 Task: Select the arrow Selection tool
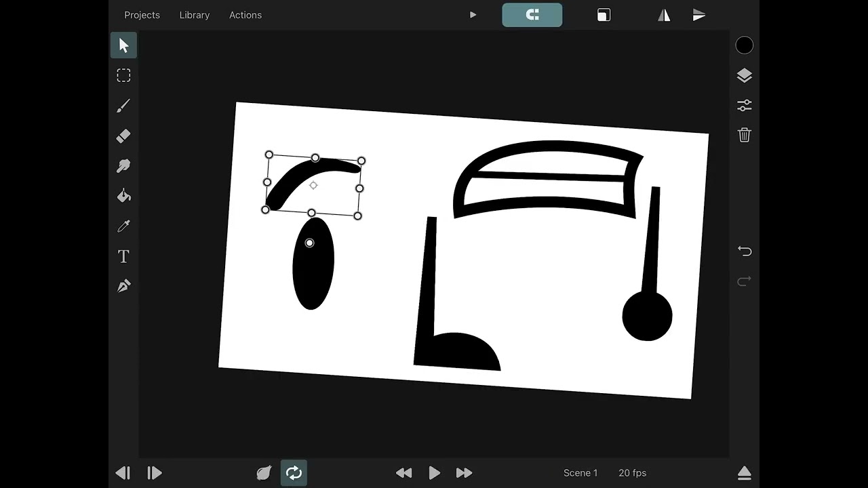(x=123, y=45)
